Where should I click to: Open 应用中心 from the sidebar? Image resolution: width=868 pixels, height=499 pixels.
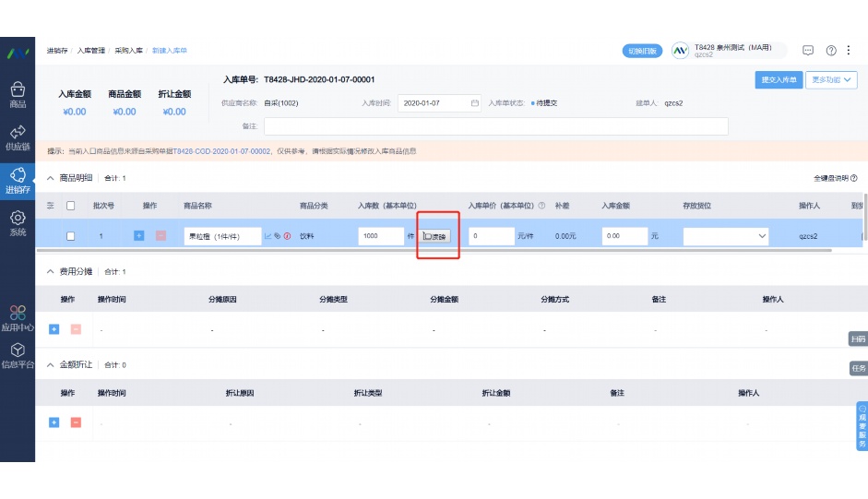tap(18, 317)
